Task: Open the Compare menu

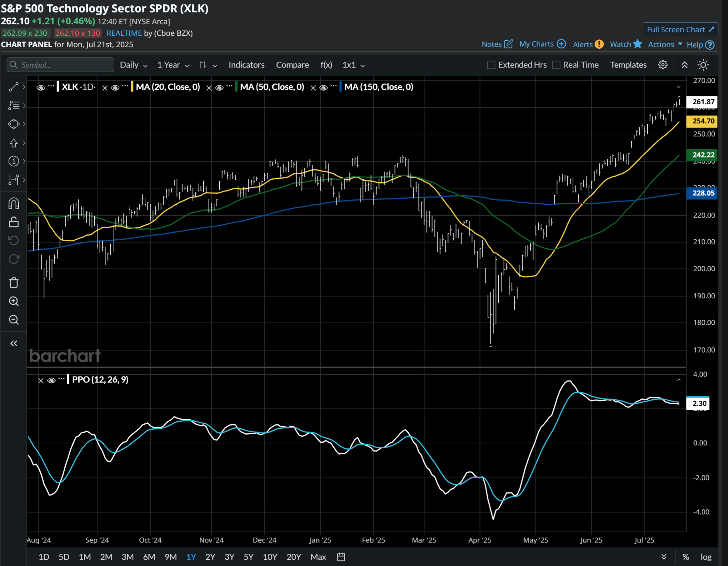Action: pyautogui.click(x=292, y=65)
